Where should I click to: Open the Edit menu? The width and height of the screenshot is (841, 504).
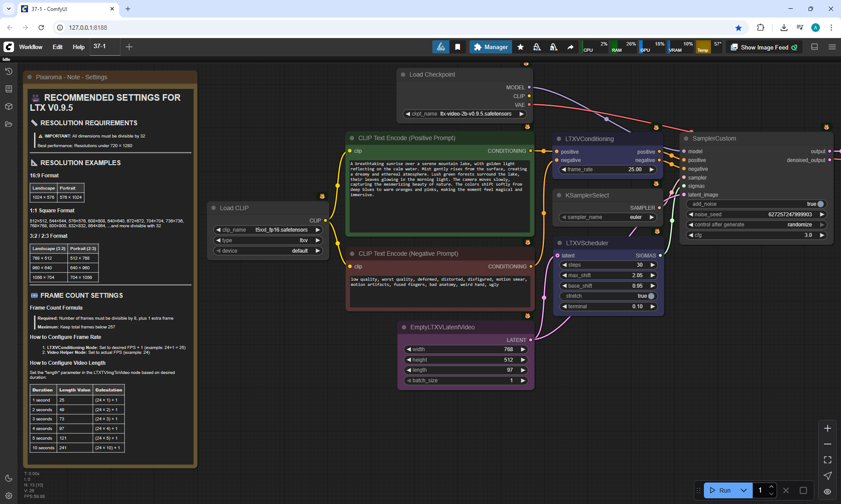57,47
